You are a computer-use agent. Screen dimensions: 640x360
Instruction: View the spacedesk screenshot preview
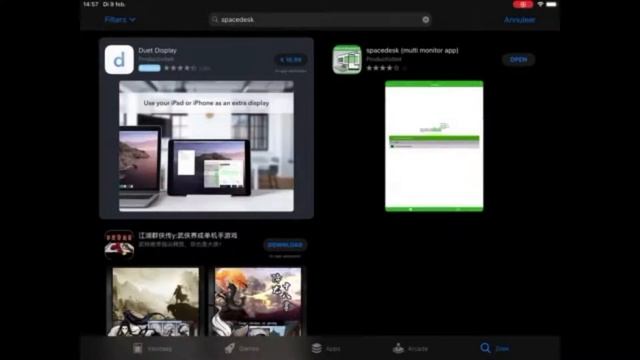434,146
